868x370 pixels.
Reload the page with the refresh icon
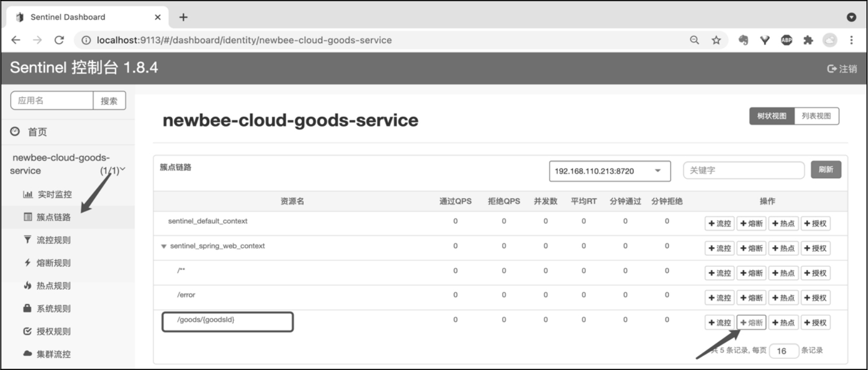click(59, 40)
